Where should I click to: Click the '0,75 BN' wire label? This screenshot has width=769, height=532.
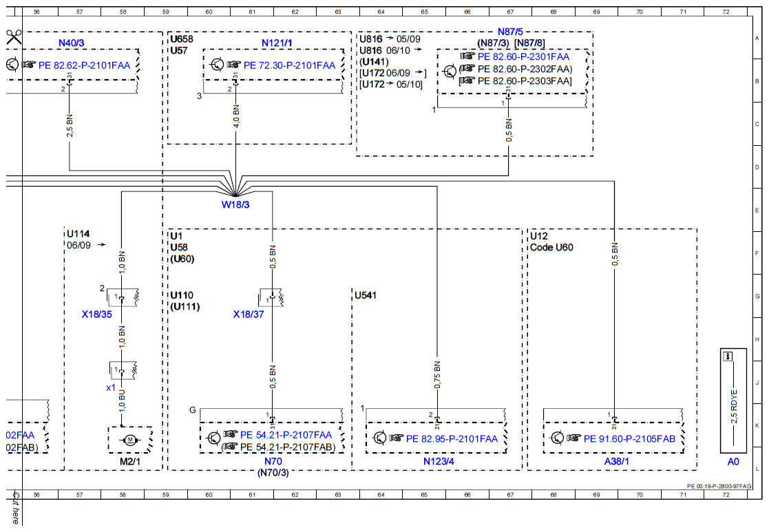pyautogui.click(x=437, y=374)
